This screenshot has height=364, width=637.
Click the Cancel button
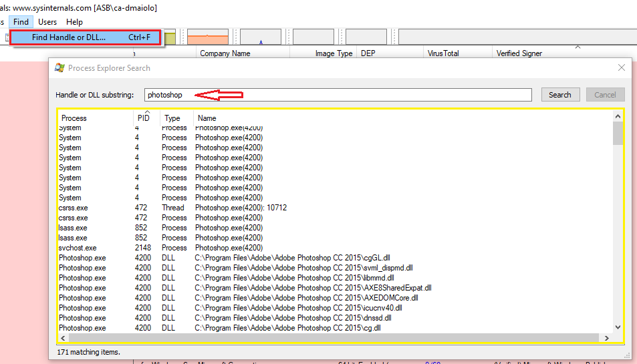(x=605, y=95)
